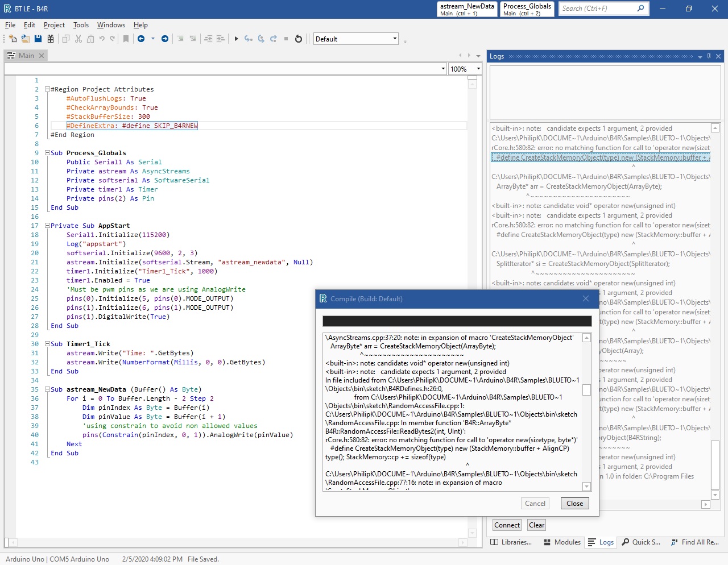This screenshot has height=565, width=728.
Task: Click the Save icon in toolbar
Action: coord(38,39)
